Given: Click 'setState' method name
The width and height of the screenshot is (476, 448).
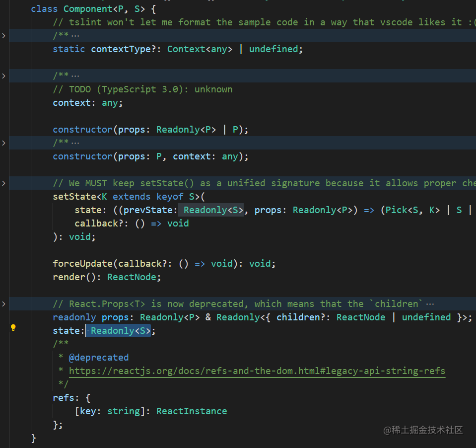Looking at the screenshot, I should click(x=74, y=197).
